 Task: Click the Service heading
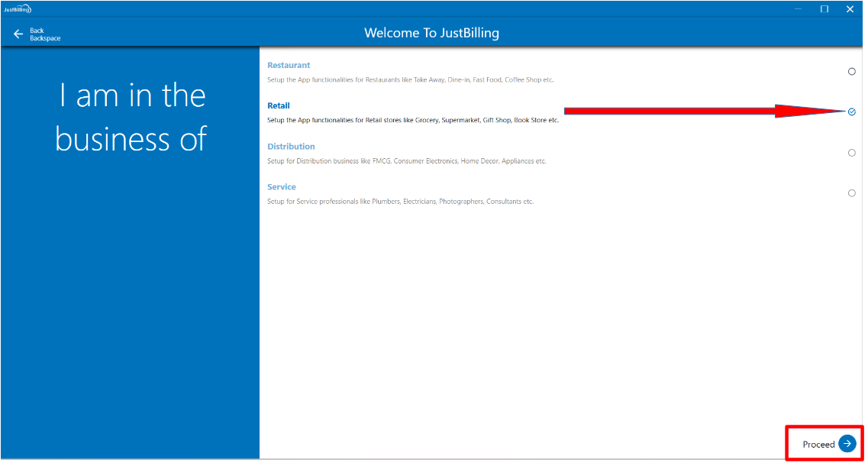point(282,187)
